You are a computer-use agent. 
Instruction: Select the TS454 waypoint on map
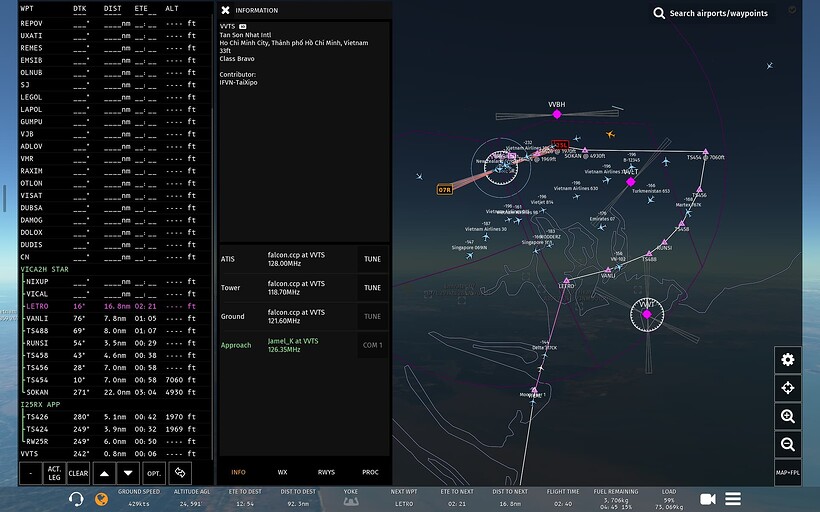(x=705, y=152)
